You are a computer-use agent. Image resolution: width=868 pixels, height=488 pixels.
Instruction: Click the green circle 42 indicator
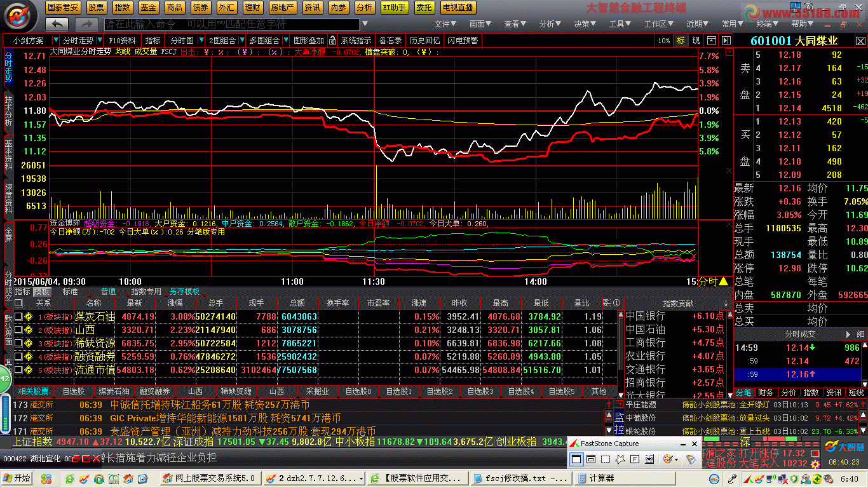click(4, 379)
